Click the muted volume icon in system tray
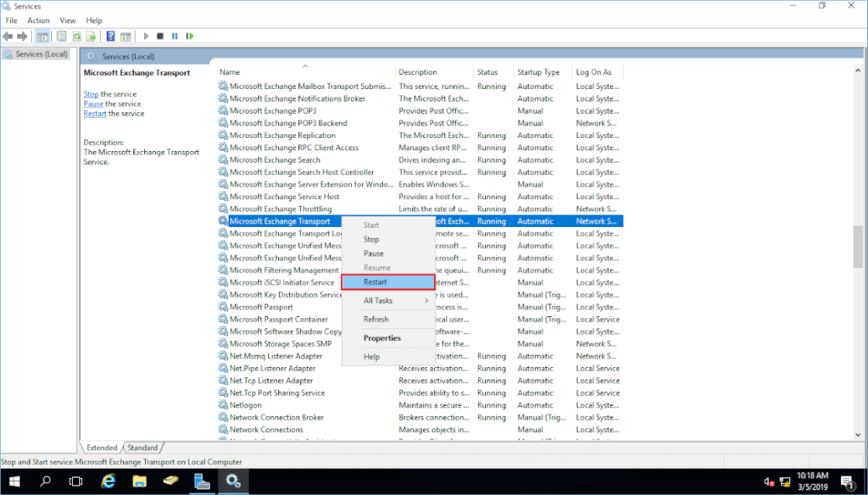This screenshot has height=495, width=868. [769, 481]
